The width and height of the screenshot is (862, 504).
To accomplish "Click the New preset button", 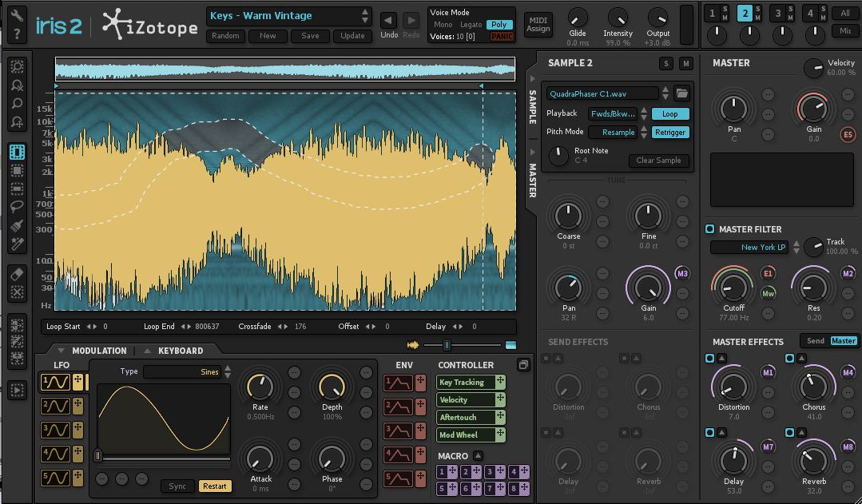I will [268, 36].
